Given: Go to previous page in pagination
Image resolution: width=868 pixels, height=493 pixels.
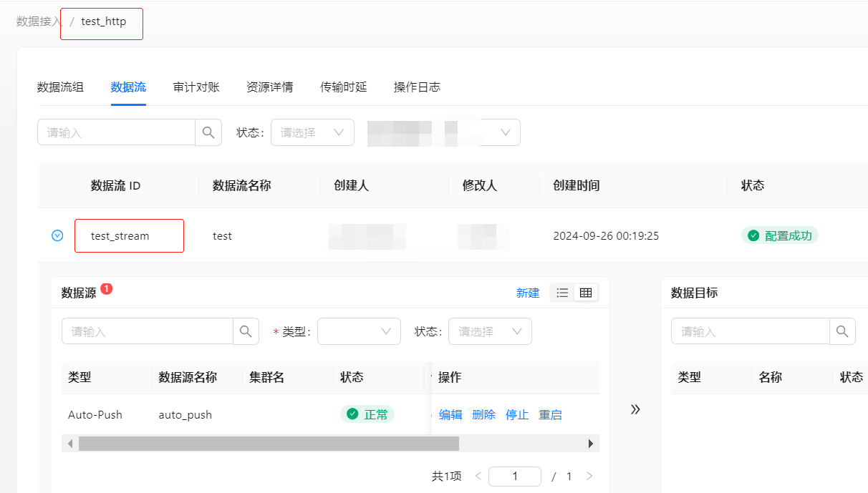Looking at the screenshot, I should (x=478, y=476).
